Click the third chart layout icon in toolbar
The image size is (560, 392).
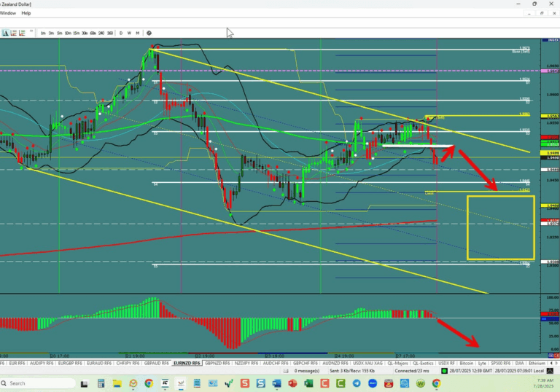pyautogui.click(x=22, y=33)
